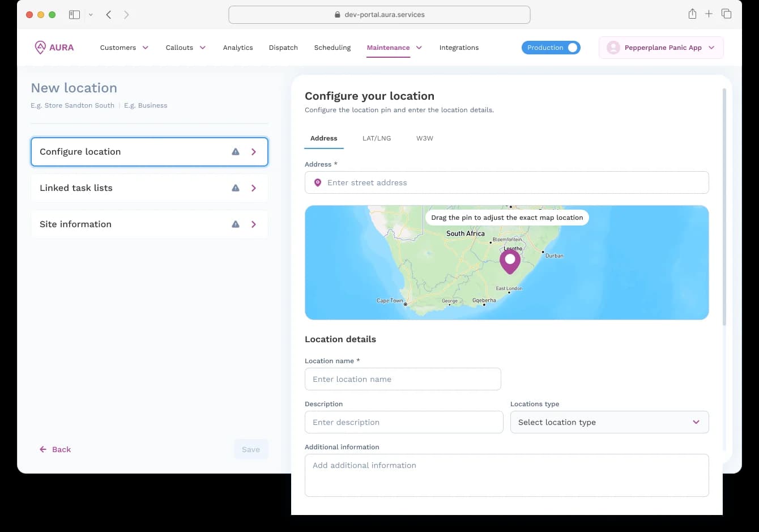Open a new browser tab with plus icon
This screenshot has width=759, height=532.
tap(709, 14)
